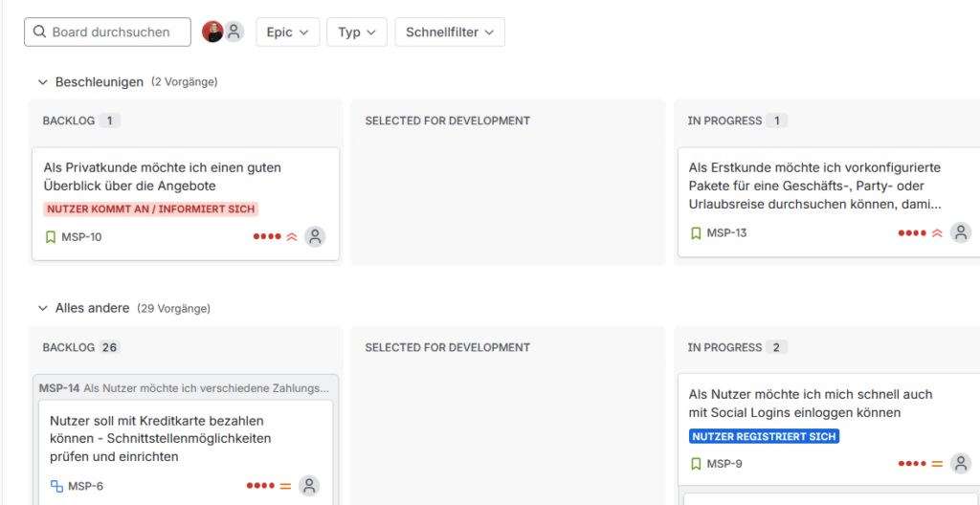The width and height of the screenshot is (980, 505).
Task: Click the Nutzer kommt an epic label
Action: click(x=151, y=209)
